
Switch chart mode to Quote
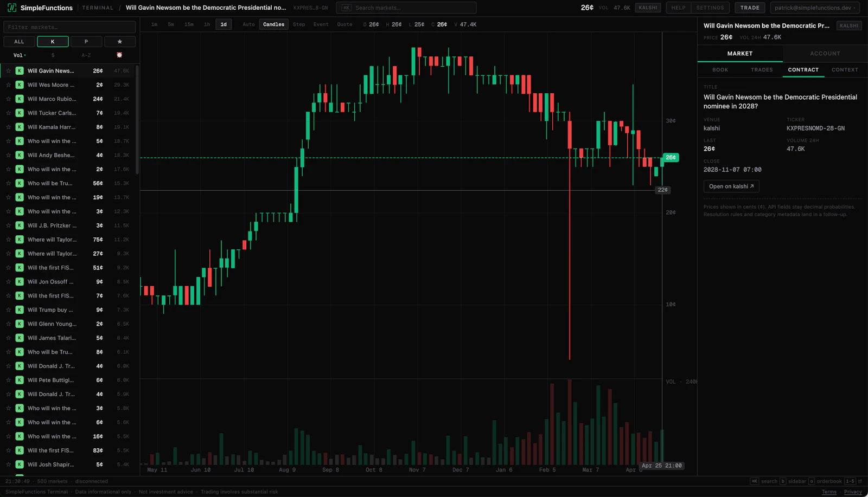point(344,24)
